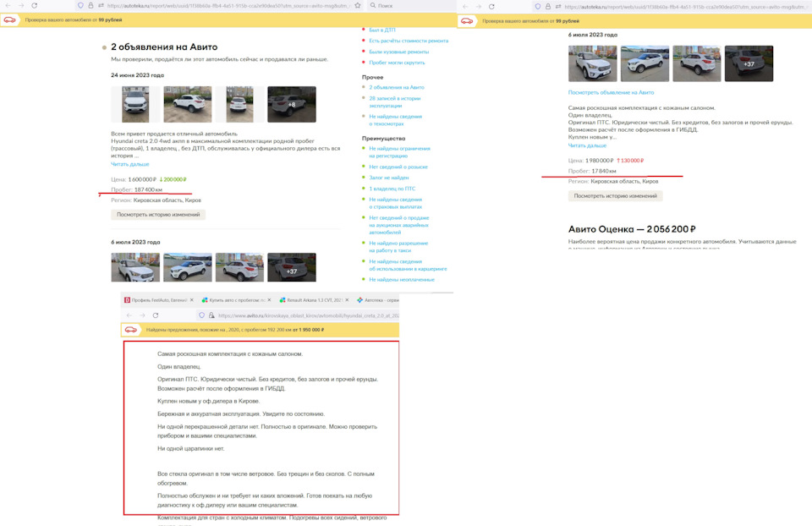Click red car icon in top-right yellow banner

(467, 20)
